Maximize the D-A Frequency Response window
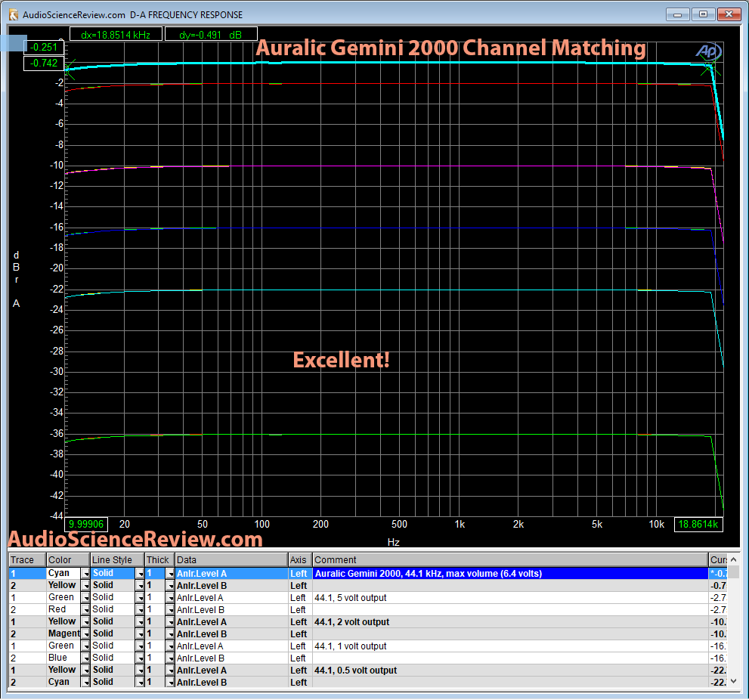The height and width of the screenshot is (700, 749). [x=703, y=14]
